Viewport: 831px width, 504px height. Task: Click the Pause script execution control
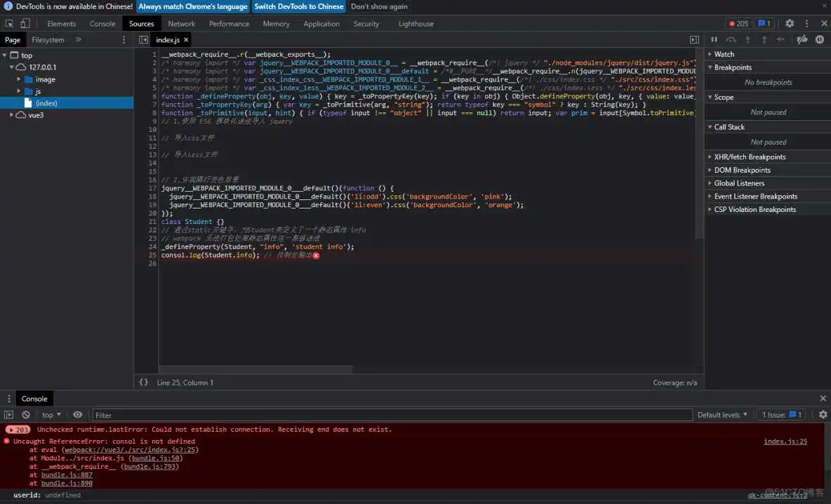(714, 39)
